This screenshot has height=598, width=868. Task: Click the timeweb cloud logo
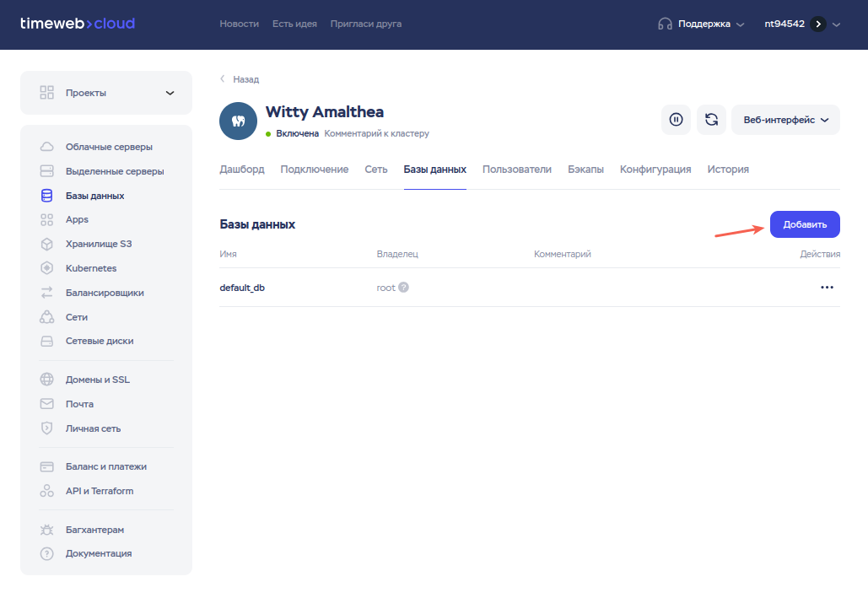tap(78, 24)
